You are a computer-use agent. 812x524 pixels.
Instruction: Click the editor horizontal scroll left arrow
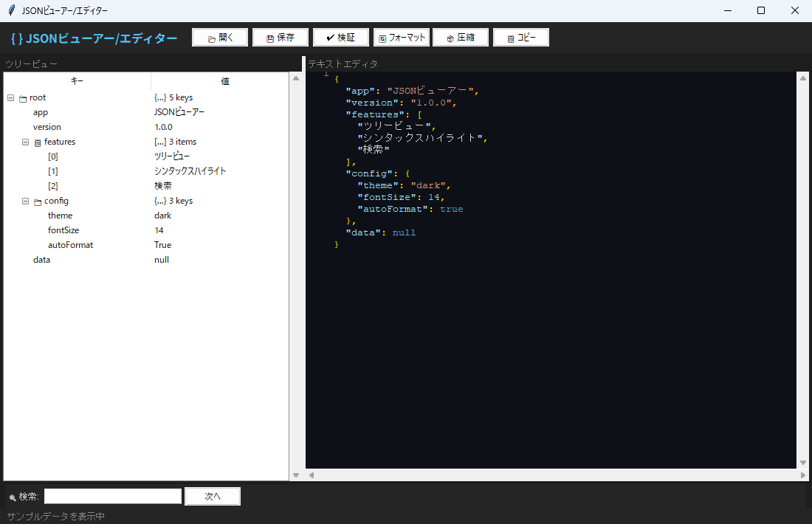(312, 475)
